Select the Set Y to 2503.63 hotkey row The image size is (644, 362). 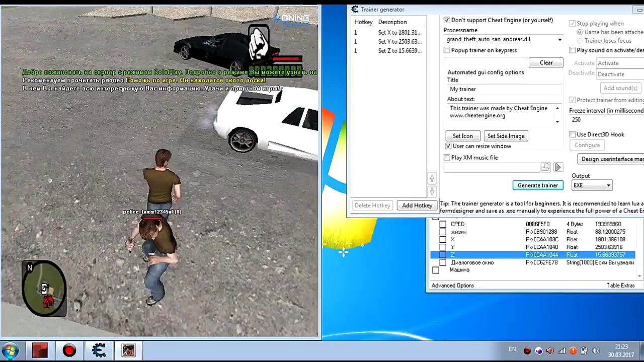click(x=388, y=42)
